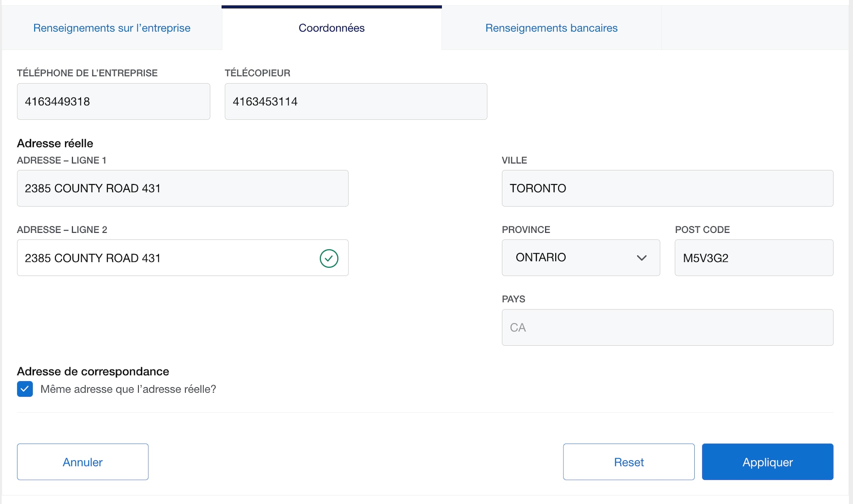
Task: Select the POST CODE field with M5V3G2
Action: pyautogui.click(x=753, y=258)
